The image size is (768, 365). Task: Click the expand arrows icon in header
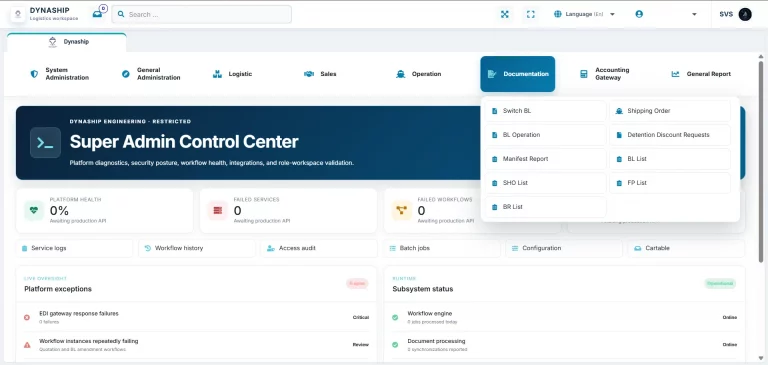click(504, 14)
